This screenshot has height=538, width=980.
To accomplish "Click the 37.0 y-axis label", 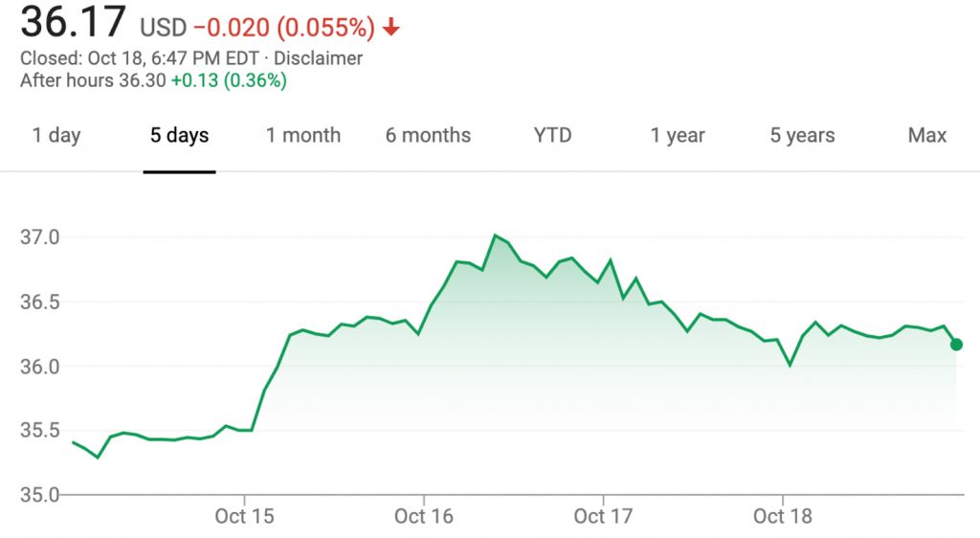I will [40, 237].
